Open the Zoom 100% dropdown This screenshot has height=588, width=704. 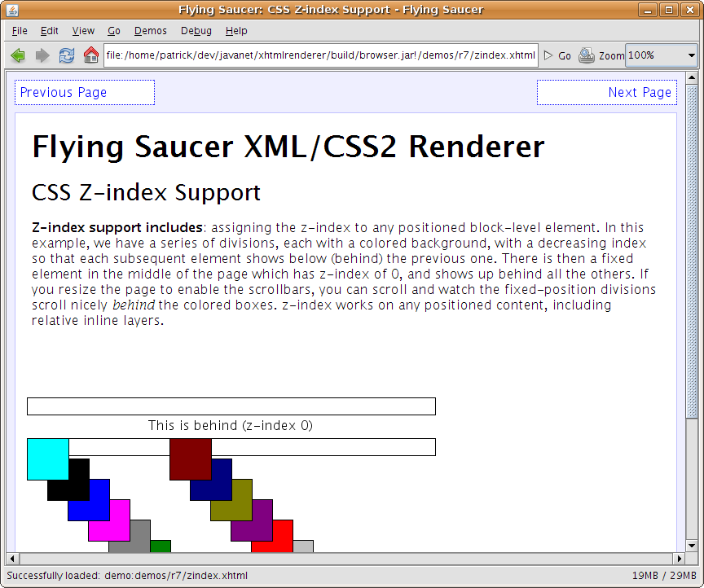(662, 55)
